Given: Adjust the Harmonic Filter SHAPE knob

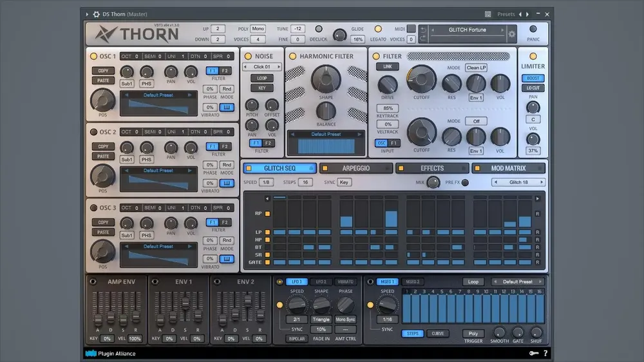Looking at the screenshot, I should pyautogui.click(x=326, y=79).
